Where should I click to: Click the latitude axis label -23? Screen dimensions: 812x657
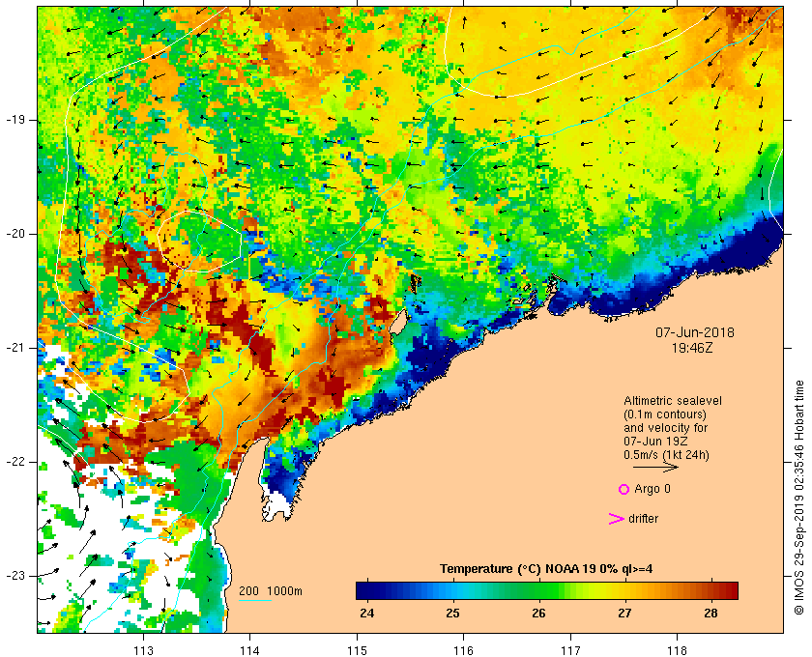point(15,576)
